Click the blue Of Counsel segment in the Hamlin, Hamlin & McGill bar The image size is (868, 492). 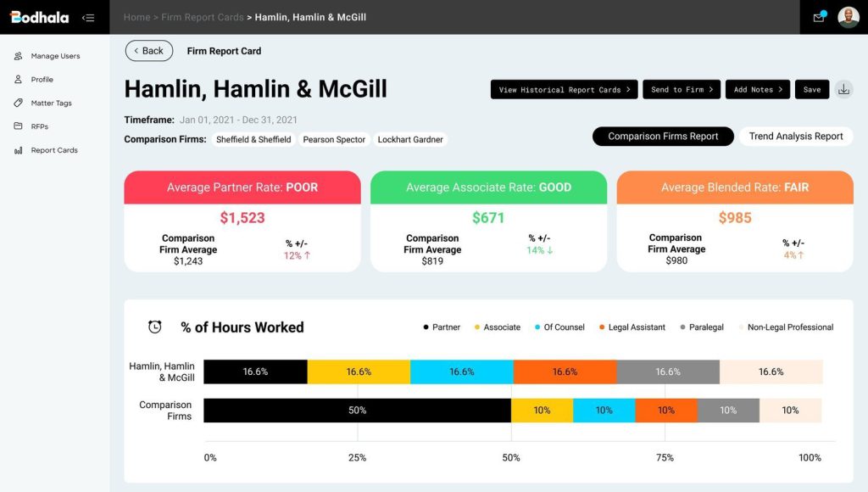pyautogui.click(x=462, y=372)
